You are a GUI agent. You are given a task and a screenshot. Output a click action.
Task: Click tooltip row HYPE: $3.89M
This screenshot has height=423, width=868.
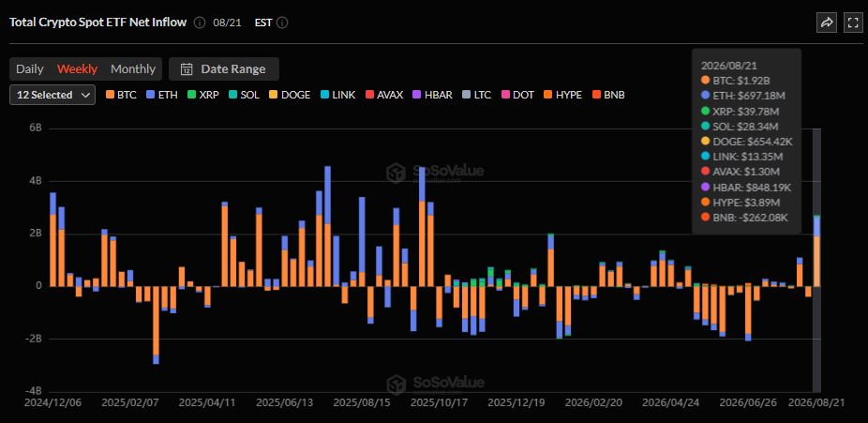coord(741,203)
